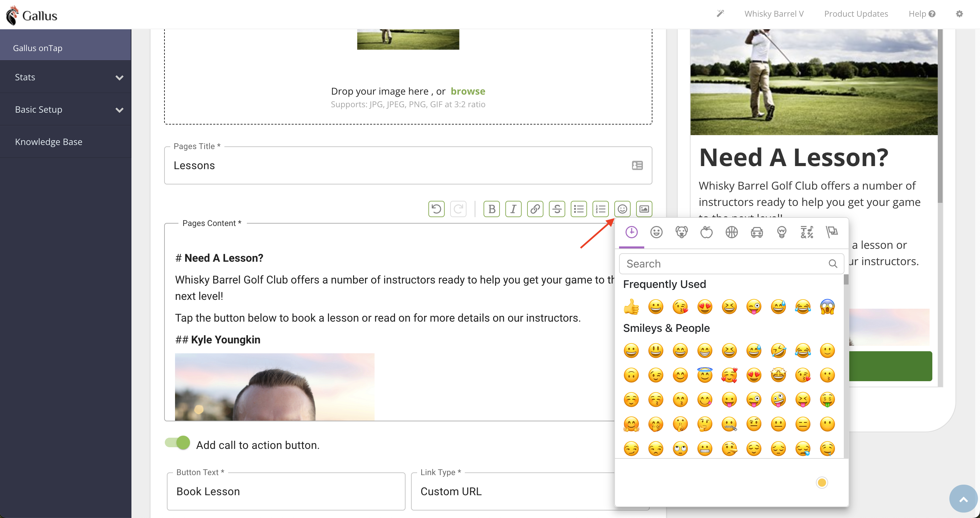This screenshot has height=518, width=980.
Task: Select the thinking face emoji
Action: point(705,424)
